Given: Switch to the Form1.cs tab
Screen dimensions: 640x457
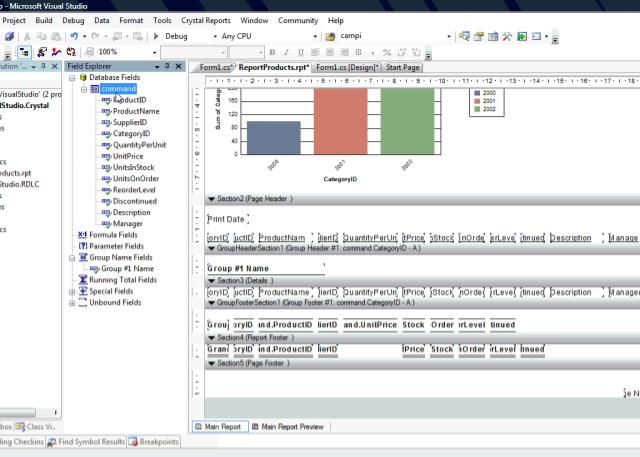Looking at the screenshot, I should click(216, 67).
